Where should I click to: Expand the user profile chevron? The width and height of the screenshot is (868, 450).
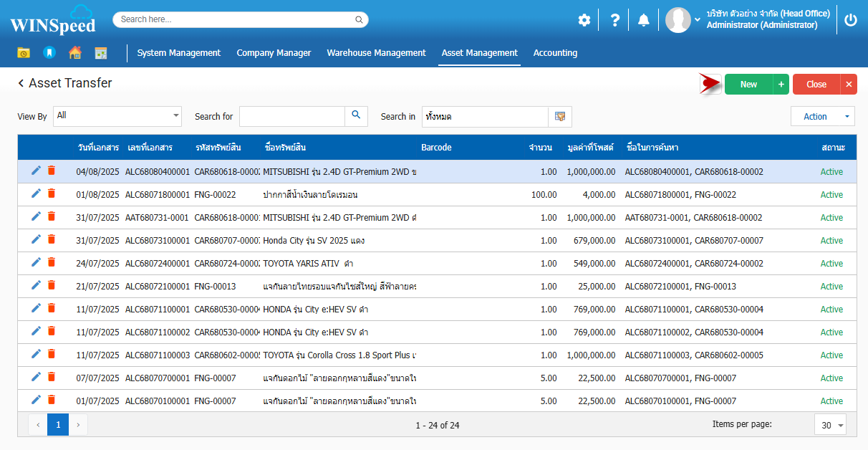tap(698, 20)
